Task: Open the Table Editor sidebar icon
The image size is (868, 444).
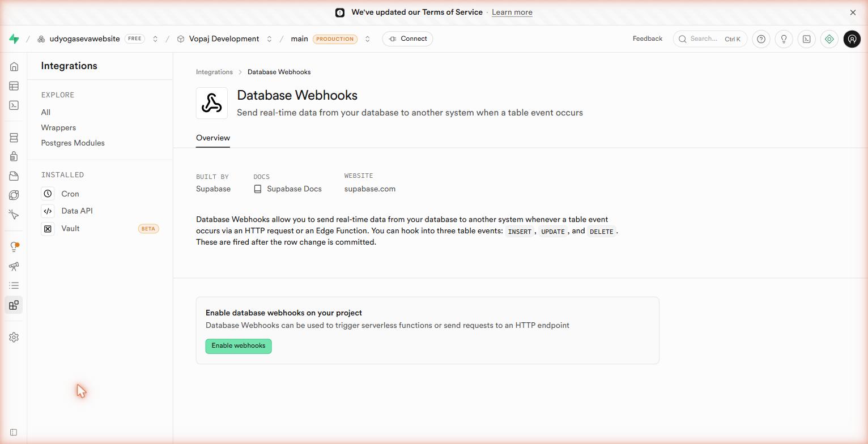Action: click(x=14, y=86)
